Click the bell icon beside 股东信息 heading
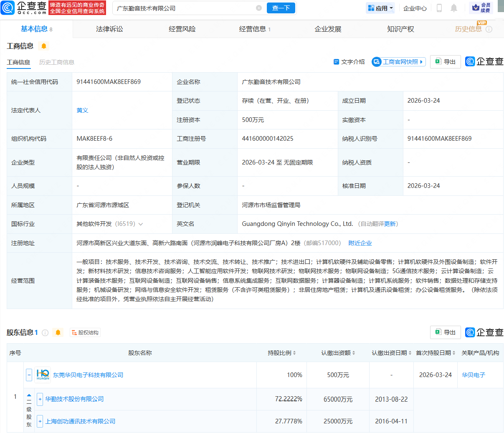Viewport: 504px width, 433px height. pyautogui.click(x=58, y=332)
